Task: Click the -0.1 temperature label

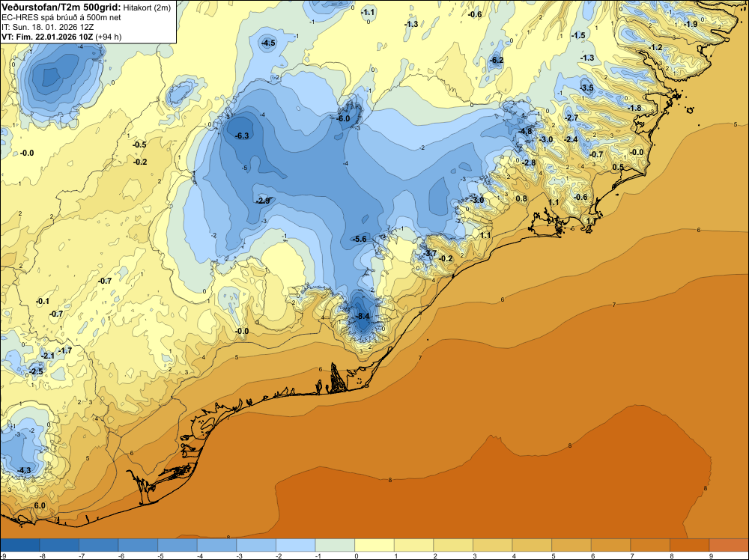Action: [43, 301]
